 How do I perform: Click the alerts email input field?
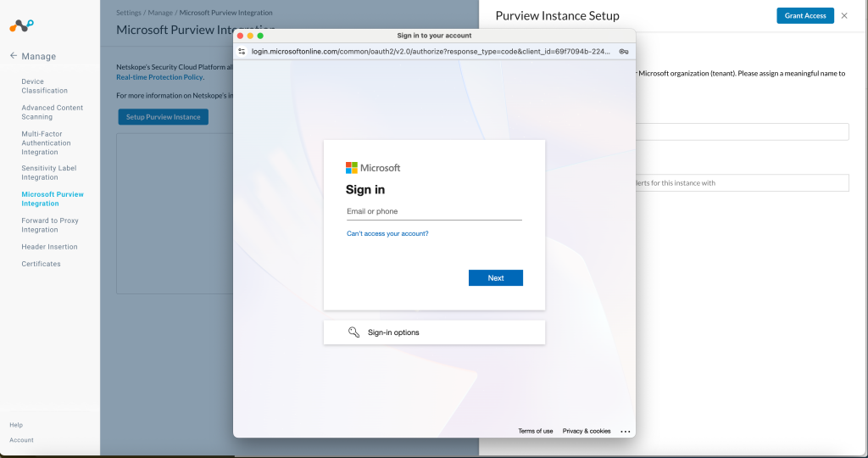point(742,182)
